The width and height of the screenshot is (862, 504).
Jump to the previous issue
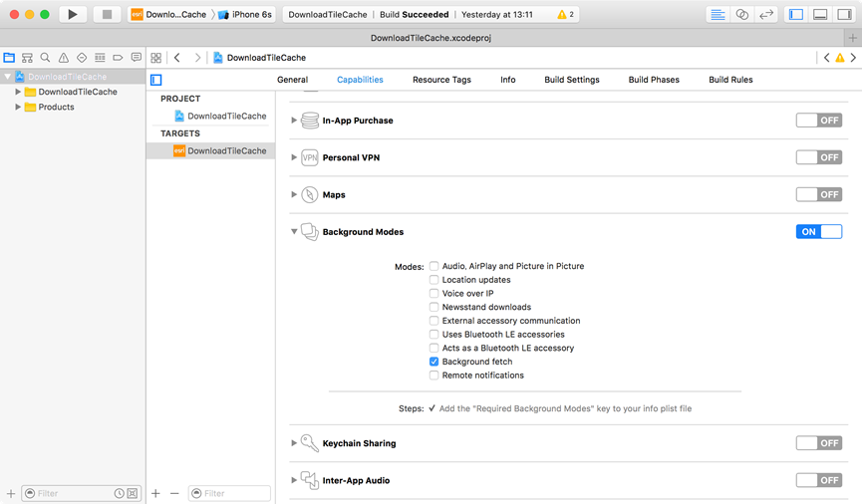826,58
